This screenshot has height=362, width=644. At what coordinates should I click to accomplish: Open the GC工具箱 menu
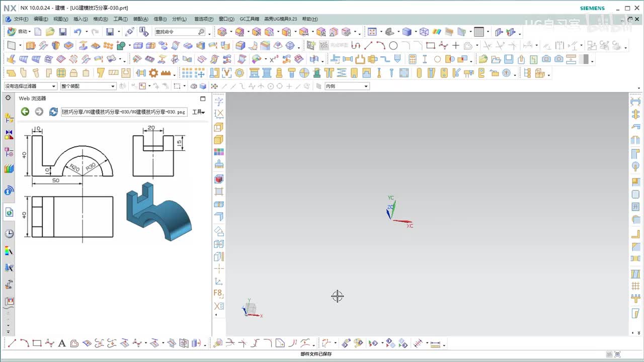(250, 19)
